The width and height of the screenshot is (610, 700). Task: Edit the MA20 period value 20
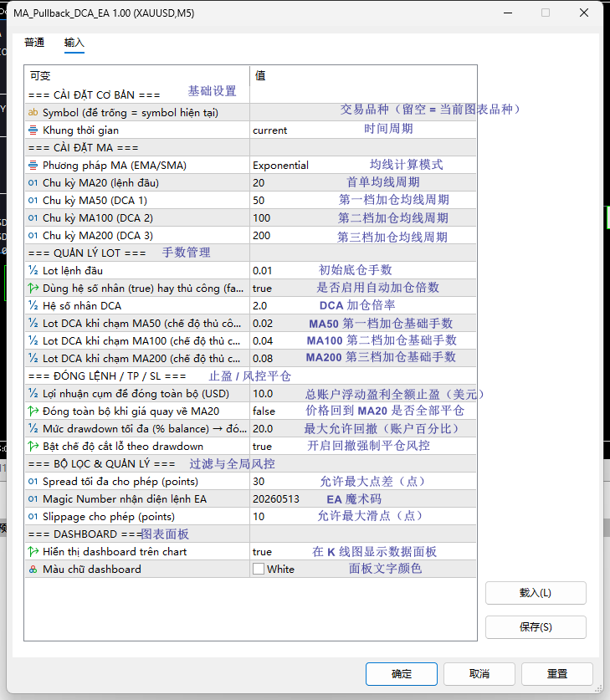259,183
